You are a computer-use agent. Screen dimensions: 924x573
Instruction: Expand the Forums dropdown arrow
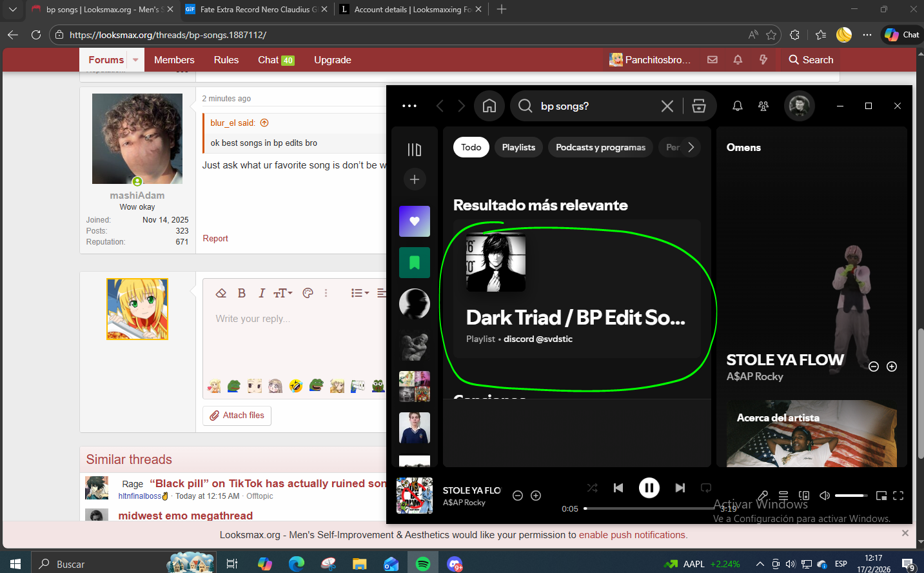click(135, 60)
